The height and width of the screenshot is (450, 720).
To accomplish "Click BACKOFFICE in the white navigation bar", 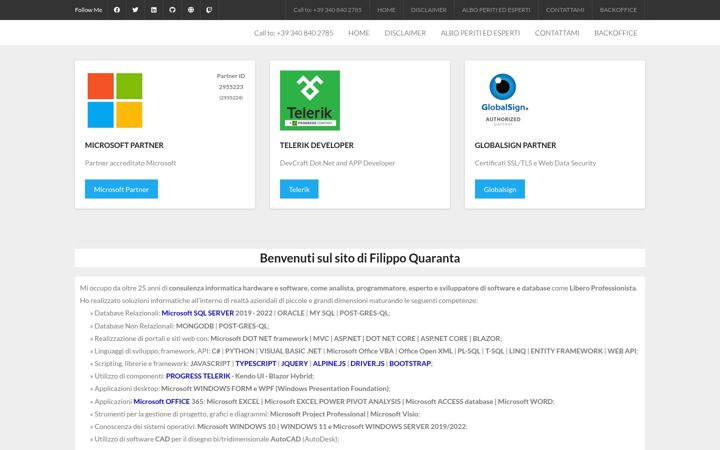I will (616, 33).
